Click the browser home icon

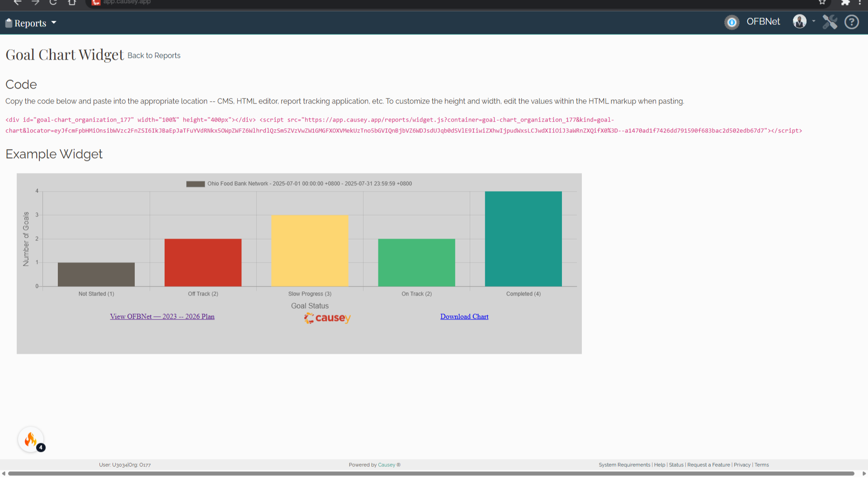coord(72,2)
